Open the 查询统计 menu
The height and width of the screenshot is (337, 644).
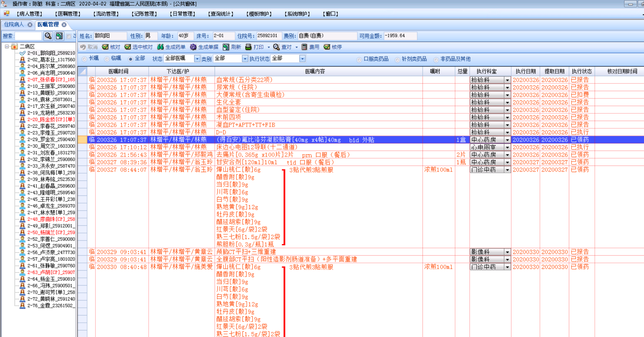coord(221,14)
